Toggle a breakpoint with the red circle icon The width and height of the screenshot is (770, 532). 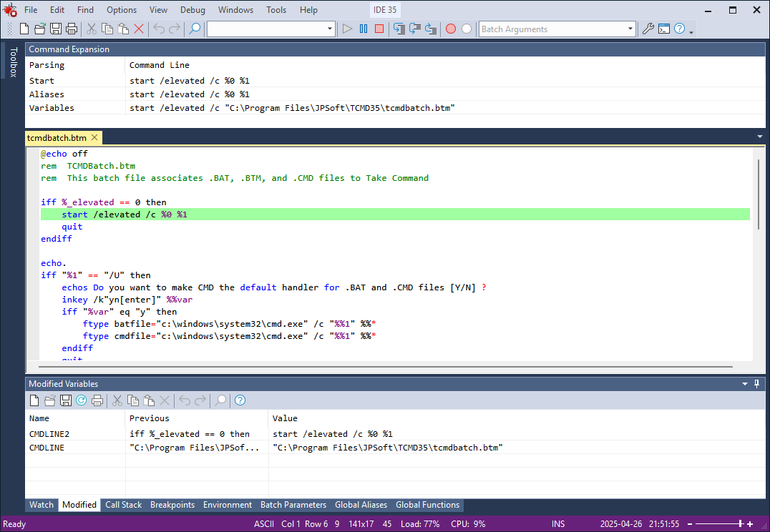(450, 29)
